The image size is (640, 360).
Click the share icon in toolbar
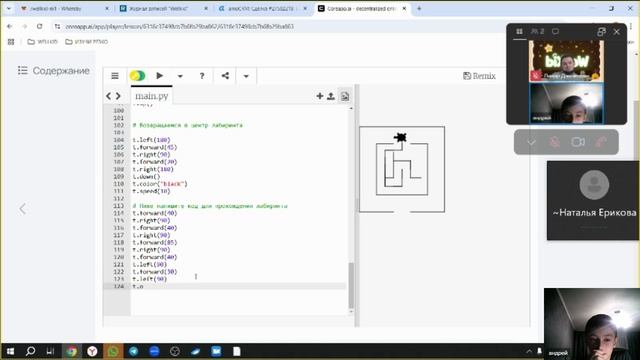225,76
